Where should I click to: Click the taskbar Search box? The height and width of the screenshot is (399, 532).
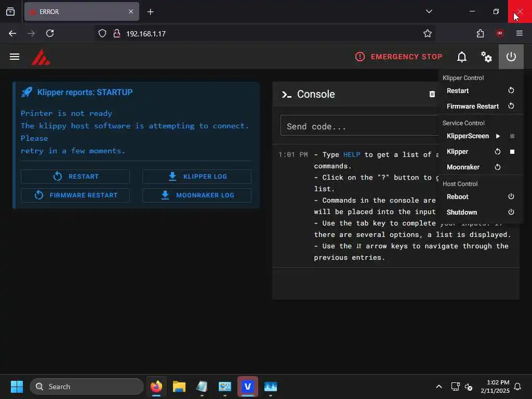(x=87, y=387)
